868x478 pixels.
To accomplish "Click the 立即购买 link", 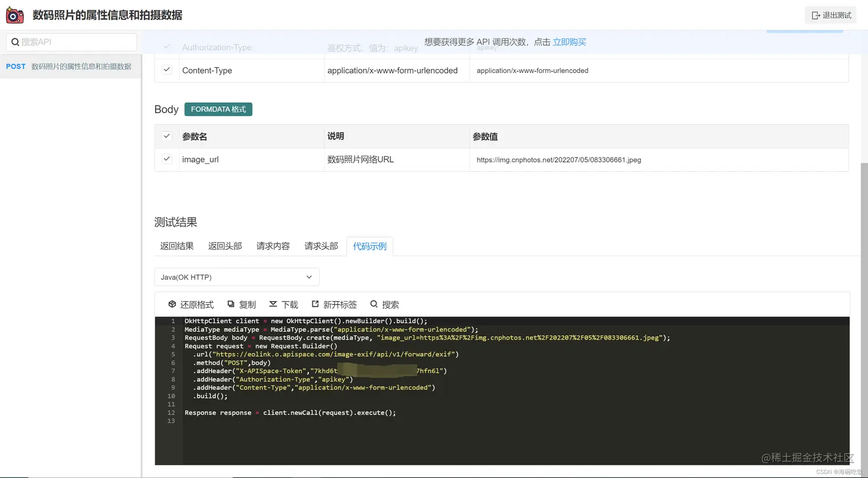I will click(x=569, y=42).
